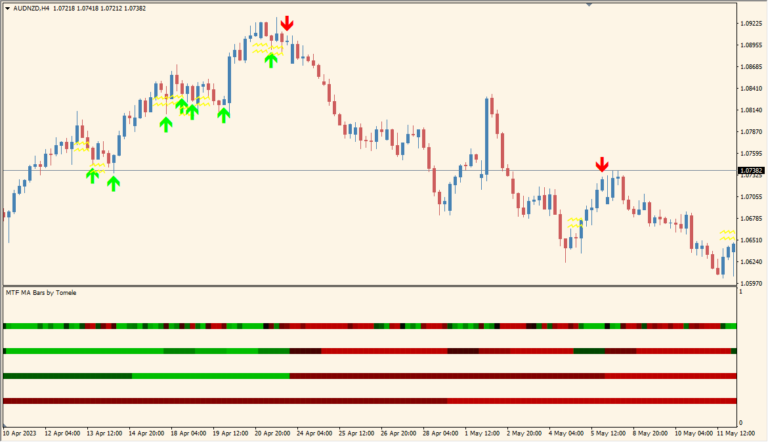Click the yellow wave marker at far right edge

pyautogui.click(x=727, y=235)
